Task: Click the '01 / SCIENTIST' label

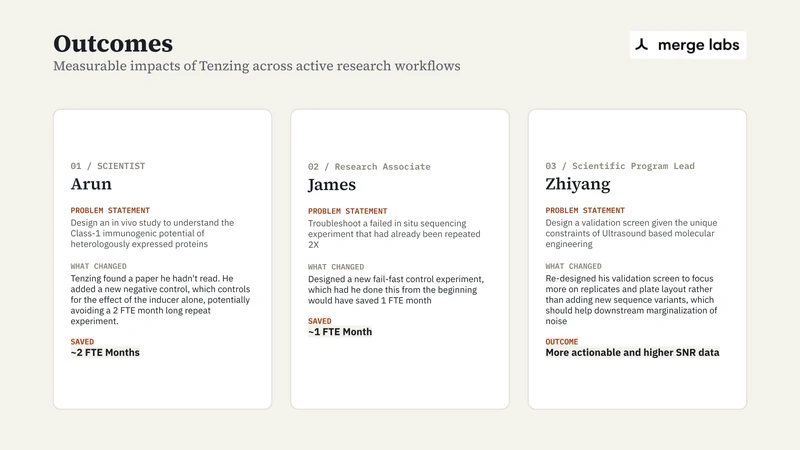Action: point(108,166)
